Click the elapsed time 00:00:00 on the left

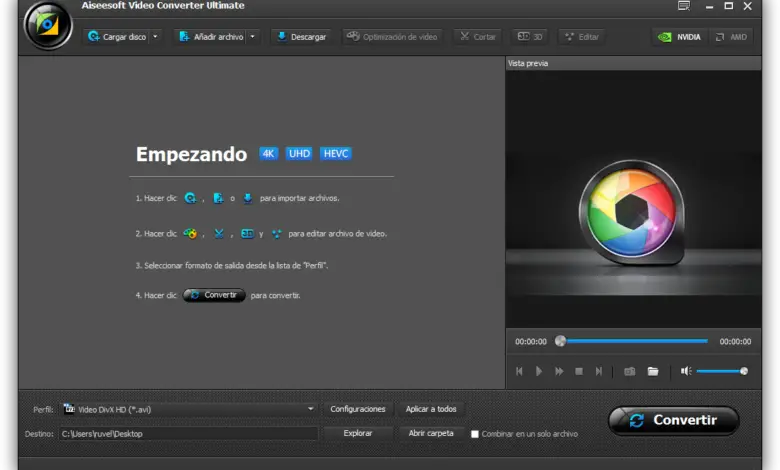[x=531, y=342]
